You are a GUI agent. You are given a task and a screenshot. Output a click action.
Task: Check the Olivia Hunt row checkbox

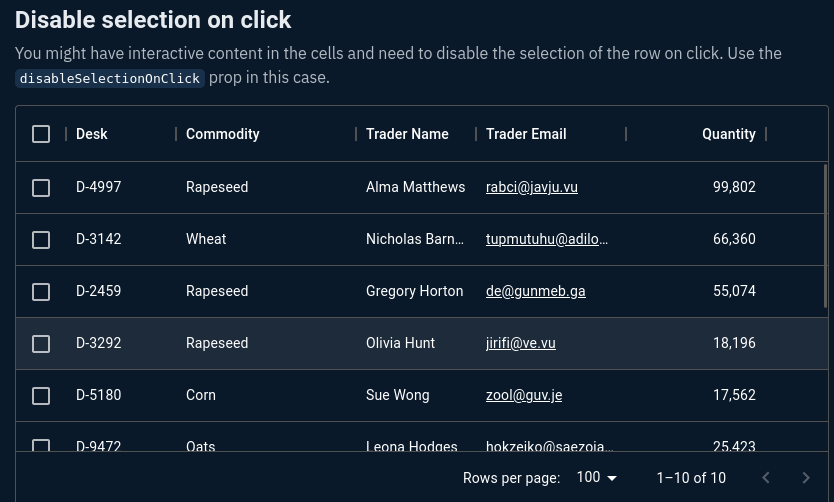[x=41, y=344]
